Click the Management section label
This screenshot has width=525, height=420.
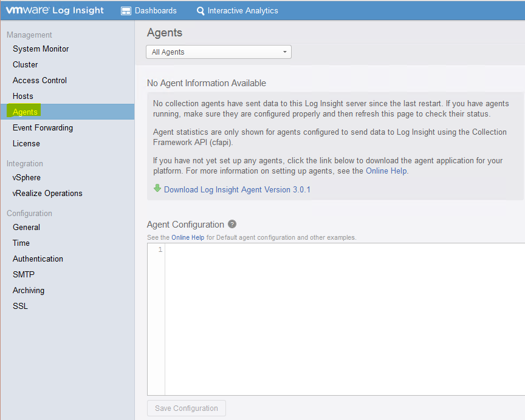point(29,35)
